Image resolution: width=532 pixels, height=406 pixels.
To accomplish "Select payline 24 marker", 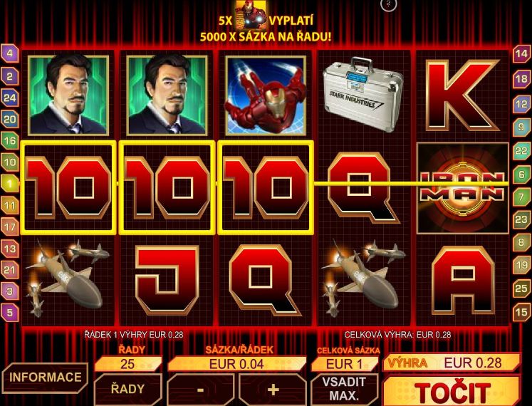I will click(10, 98).
